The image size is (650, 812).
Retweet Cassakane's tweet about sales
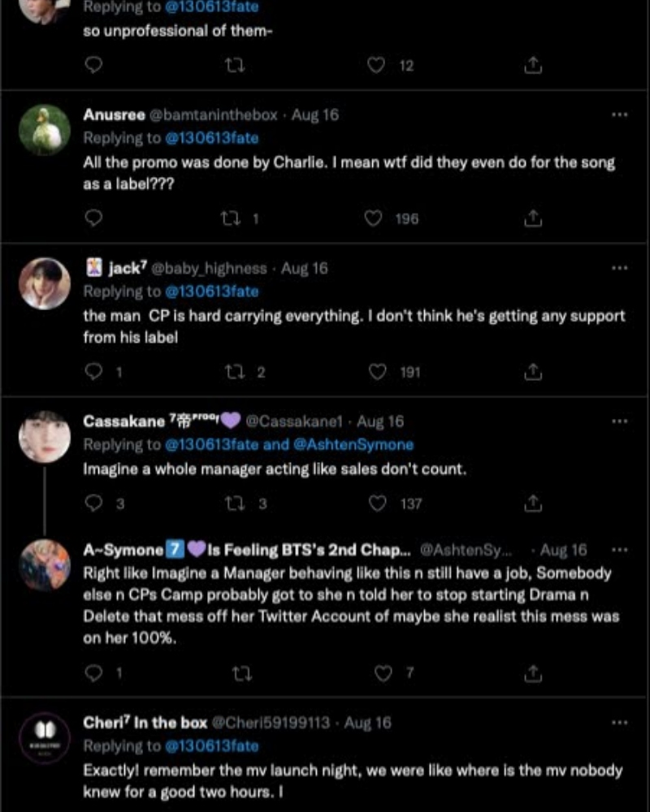click(x=234, y=503)
